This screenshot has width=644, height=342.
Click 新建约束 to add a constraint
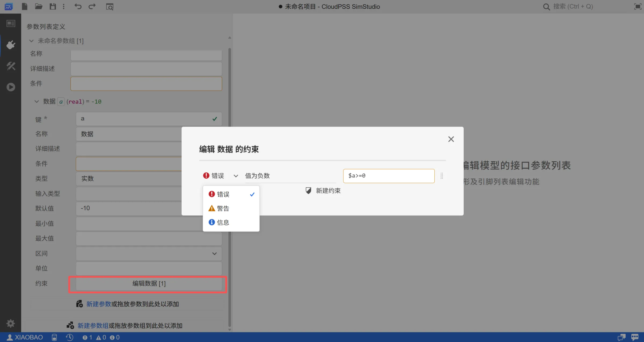[x=328, y=191]
